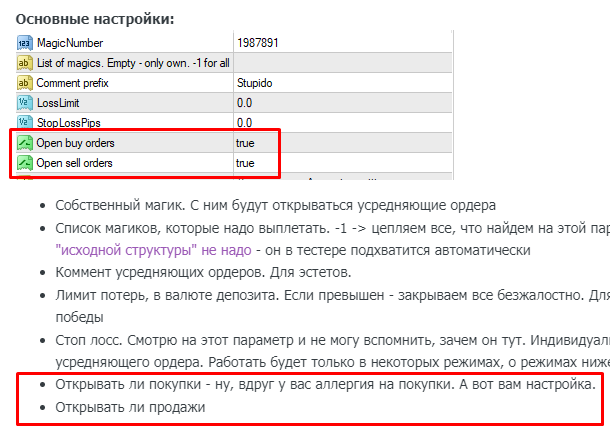Click the LossLimit 0.0 value
Screen dimensions: 610x446
(x=244, y=103)
